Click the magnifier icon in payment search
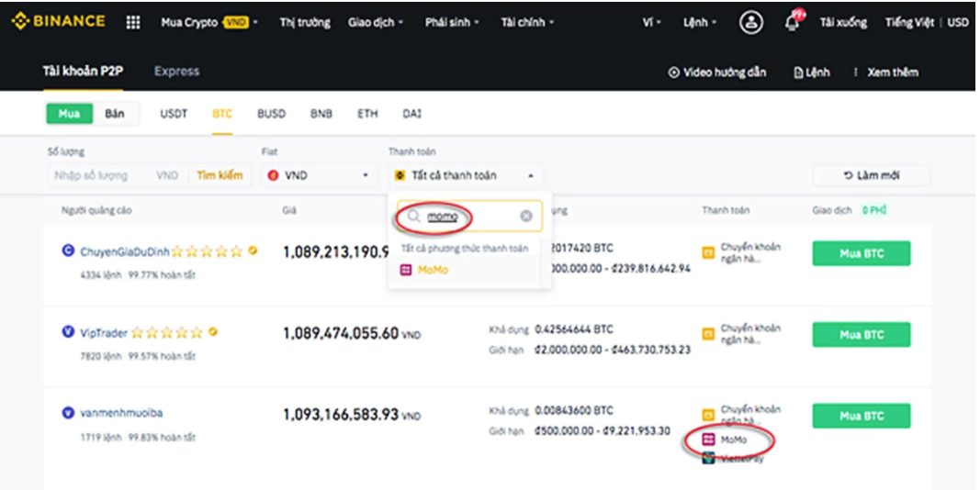The image size is (980, 490). pyautogui.click(x=413, y=216)
